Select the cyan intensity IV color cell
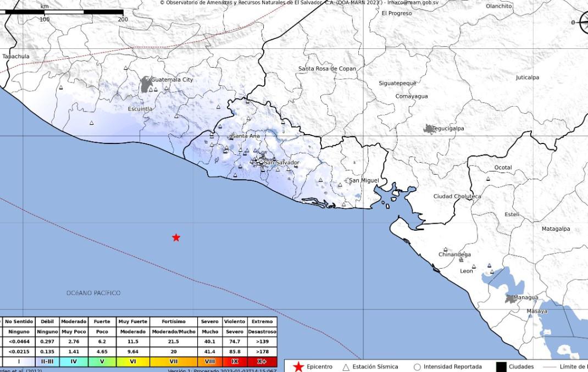 pos(73,361)
